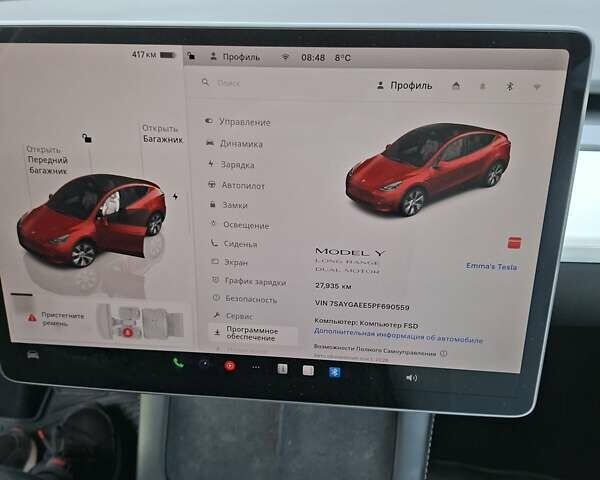Tap the 8°C outside temperature
This screenshot has width=600, height=480.
coord(342,58)
